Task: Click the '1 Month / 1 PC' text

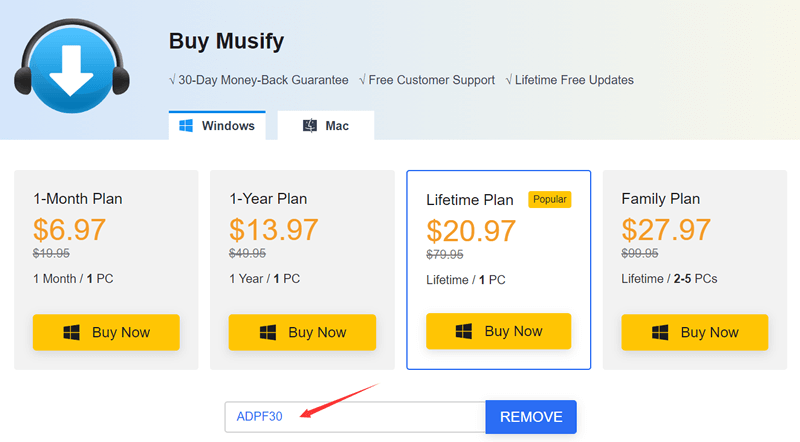Action: point(73,279)
